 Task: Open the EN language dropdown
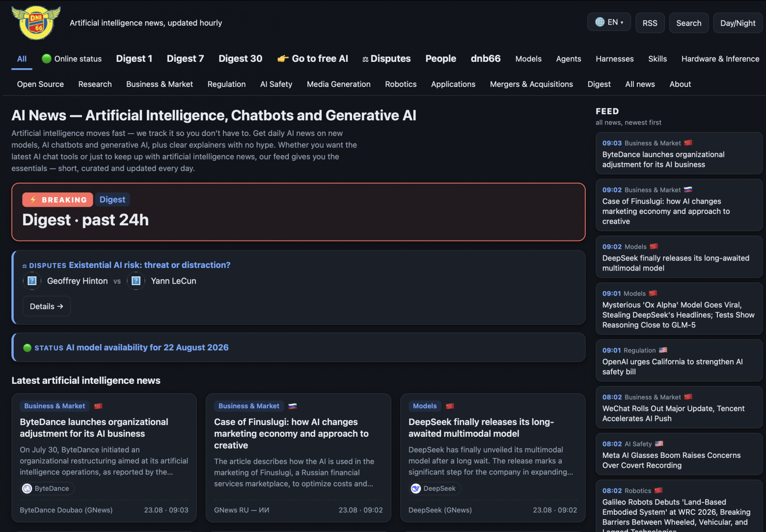pyautogui.click(x=609, y=22)
